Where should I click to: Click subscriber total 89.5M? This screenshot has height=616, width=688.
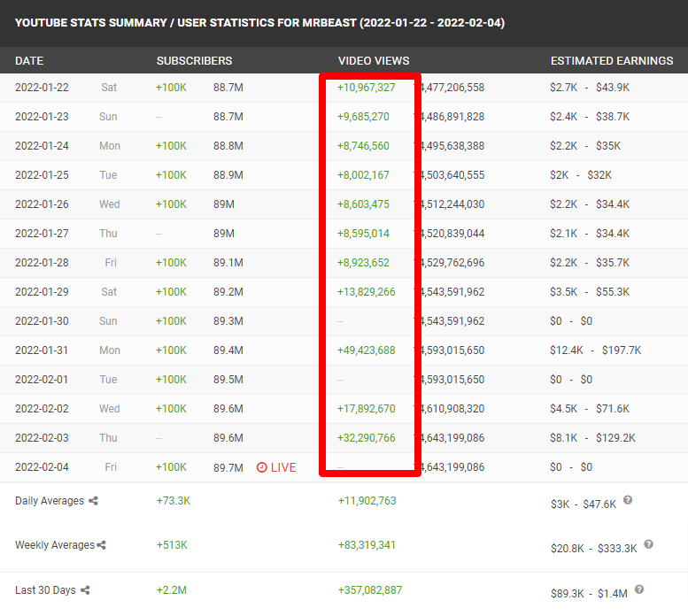228,379
